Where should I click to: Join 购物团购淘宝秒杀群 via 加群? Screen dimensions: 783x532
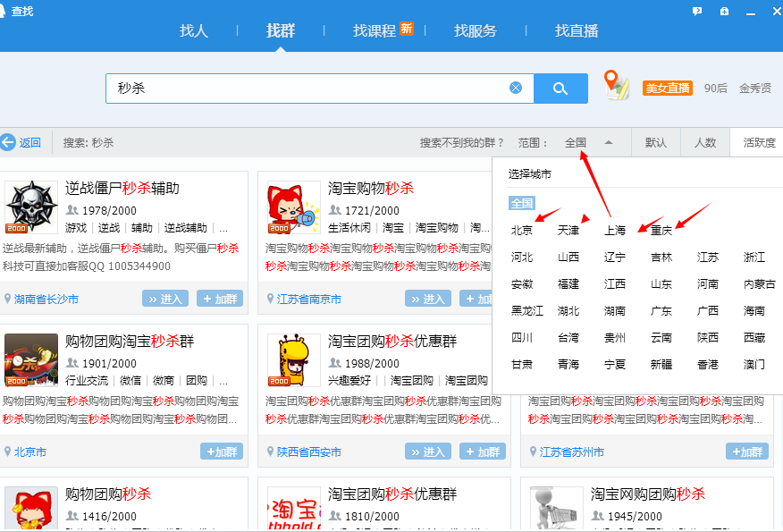222,452
